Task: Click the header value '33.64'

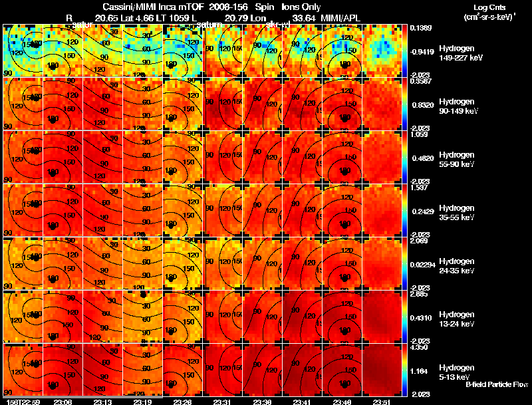Action: pos(304,18)
